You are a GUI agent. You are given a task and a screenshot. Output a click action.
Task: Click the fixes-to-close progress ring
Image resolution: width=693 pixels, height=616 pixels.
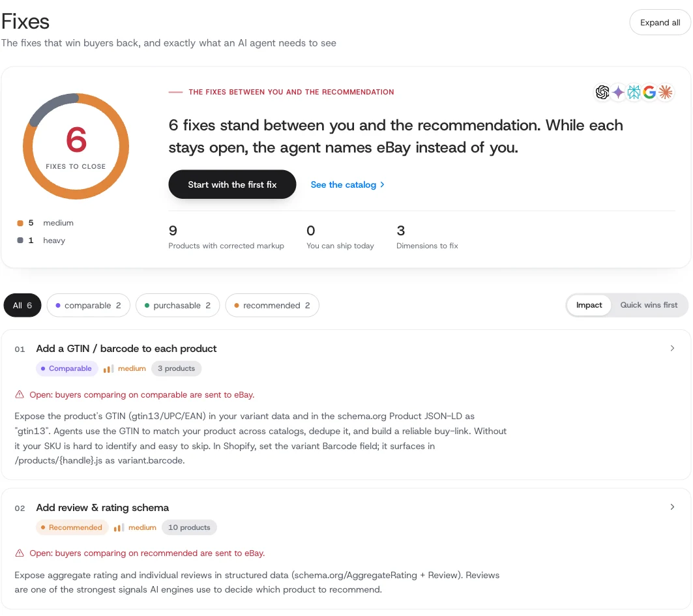click(76, 146)
